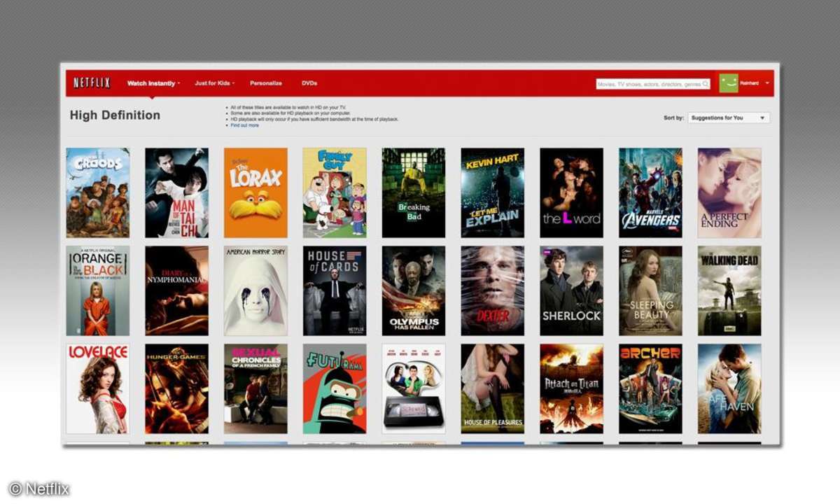This screenshot has height=504, width=840.
Task: Open Orange Is the New Black poster
Action: (98, 290)
